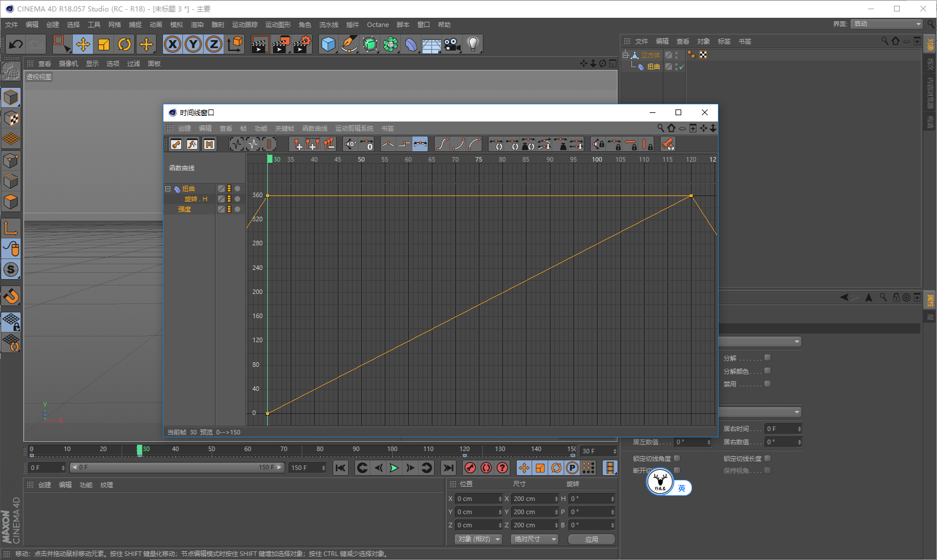Add a Cube primitive object
The height and width of the screenshot is (560, 937).
point(328,44)
